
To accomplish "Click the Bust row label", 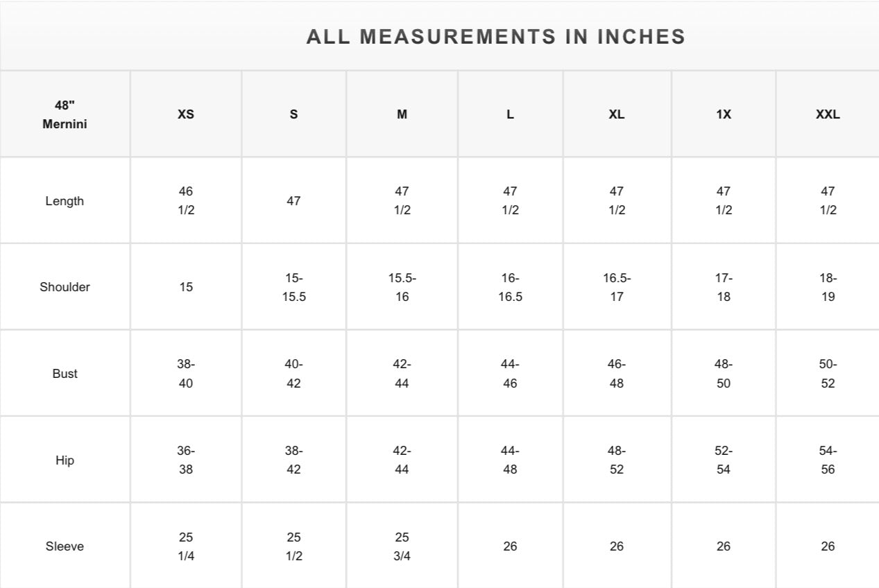I will [x=65, y=374].
